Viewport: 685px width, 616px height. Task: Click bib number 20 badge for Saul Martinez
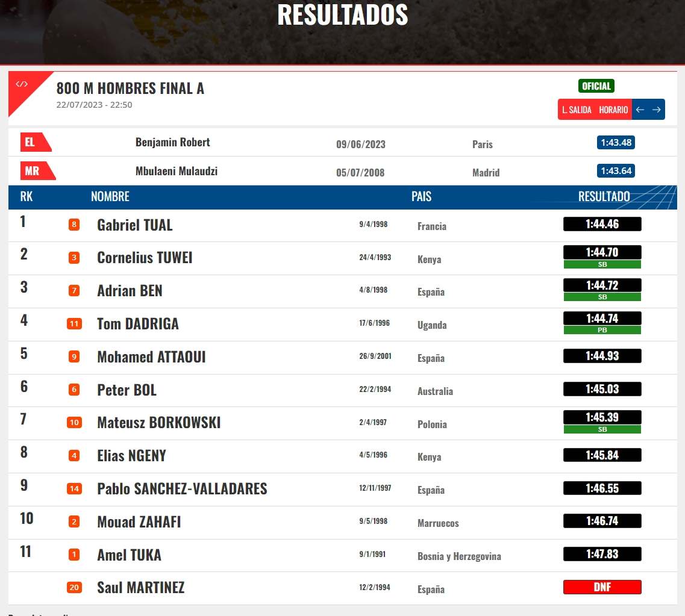point(74,588)
